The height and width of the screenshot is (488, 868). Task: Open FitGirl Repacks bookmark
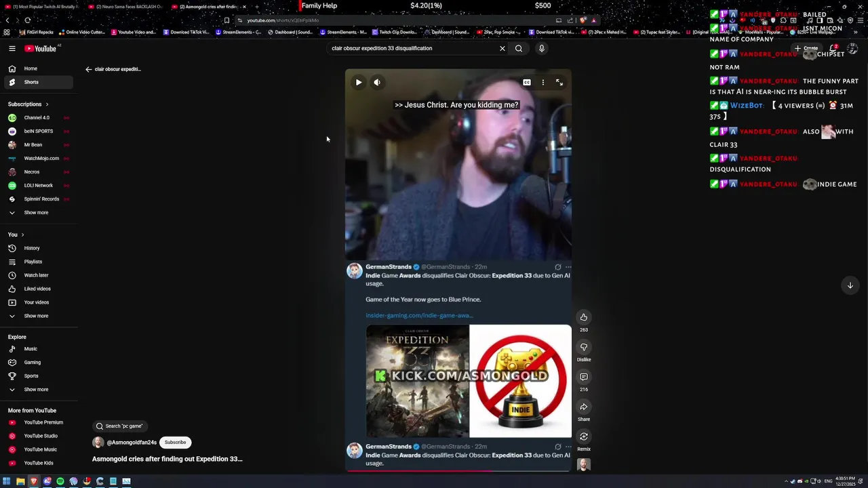37,32
